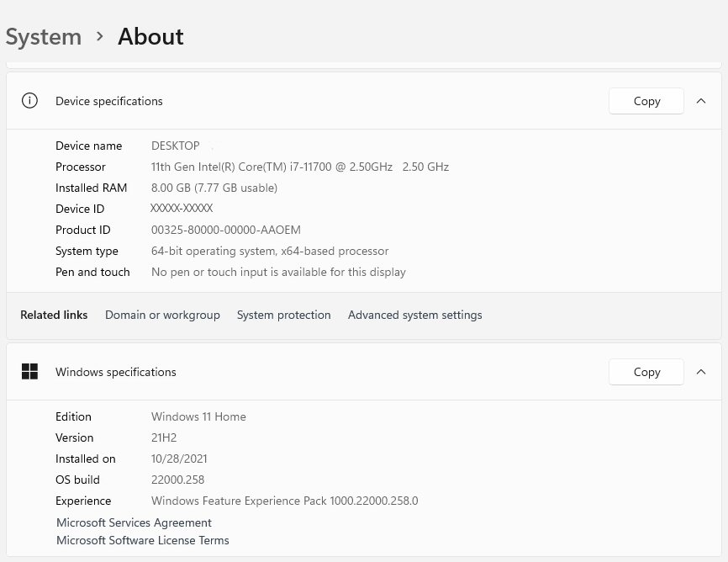Image resolution: width=728 pixels, height=562 pixels.
Task: Select the DESKTOP device name value
Action: 176,146
